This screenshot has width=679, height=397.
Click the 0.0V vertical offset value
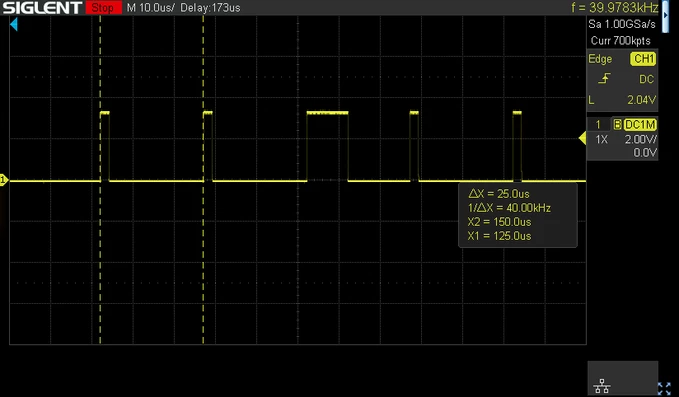point(645,152)
